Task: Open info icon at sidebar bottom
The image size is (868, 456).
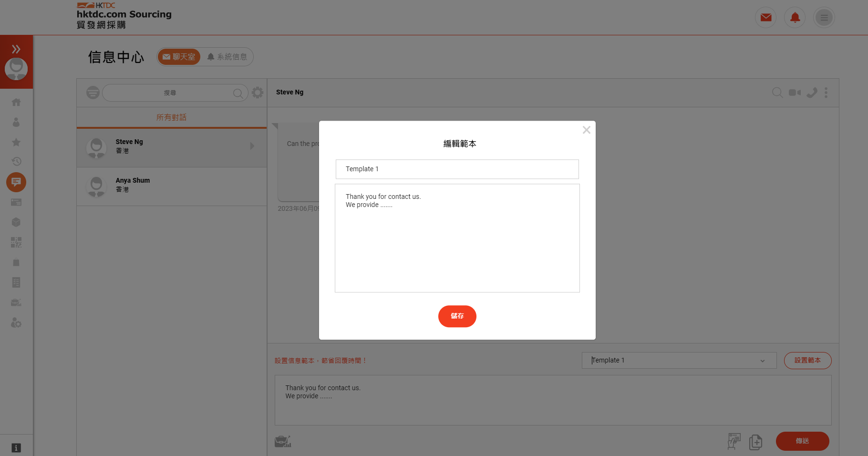Action: (x=16, y=448)
